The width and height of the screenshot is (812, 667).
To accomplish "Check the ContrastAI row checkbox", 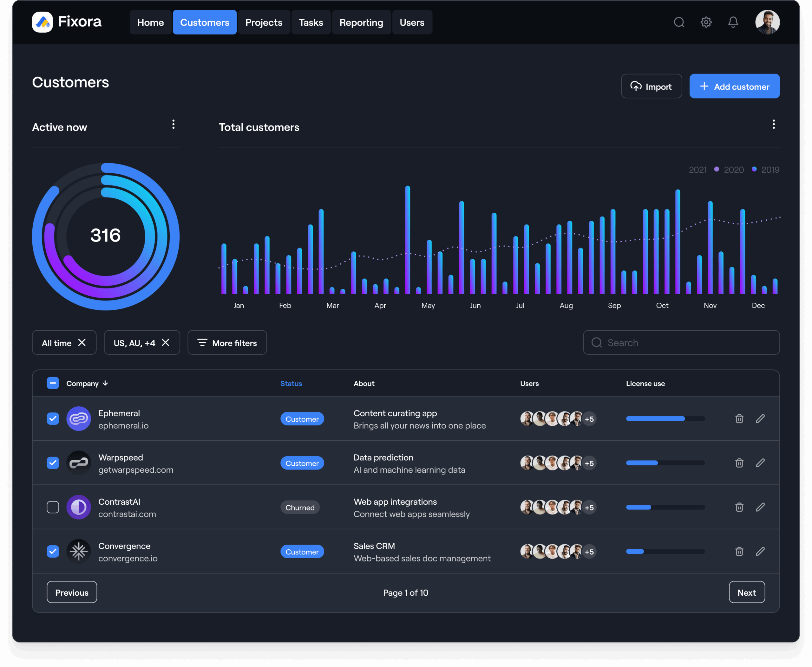I will (x=53, y=507).
